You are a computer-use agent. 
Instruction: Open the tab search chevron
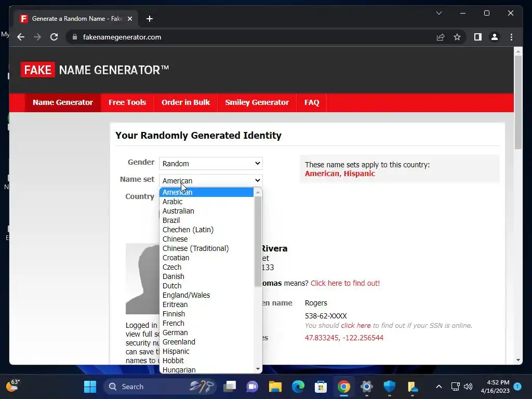(438, 13)
